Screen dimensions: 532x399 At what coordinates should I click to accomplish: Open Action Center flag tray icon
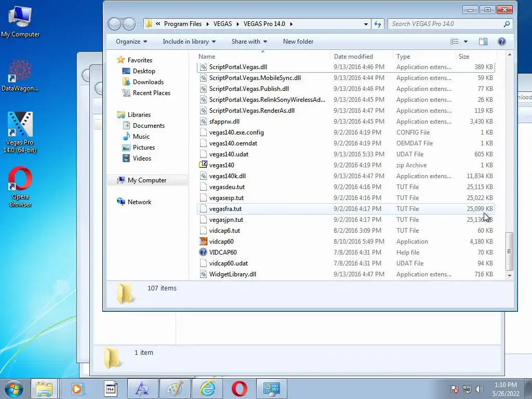click(x=455, y=389)
